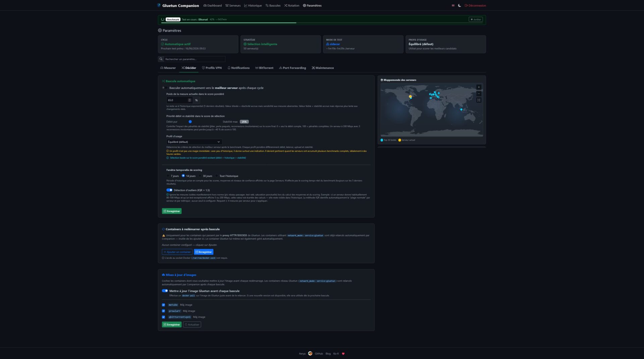Image resolution: width=644 pixels, height=359 pixels.
Task: Click the Automatique actif cycle status
Action: 177,44
